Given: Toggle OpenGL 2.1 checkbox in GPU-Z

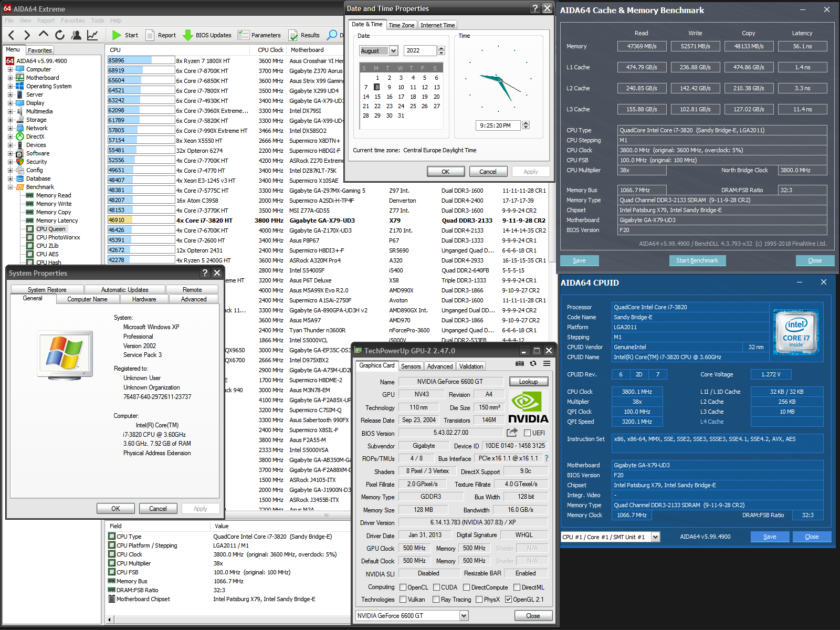Looking at the screenshot, I should (x=508, y=600).
